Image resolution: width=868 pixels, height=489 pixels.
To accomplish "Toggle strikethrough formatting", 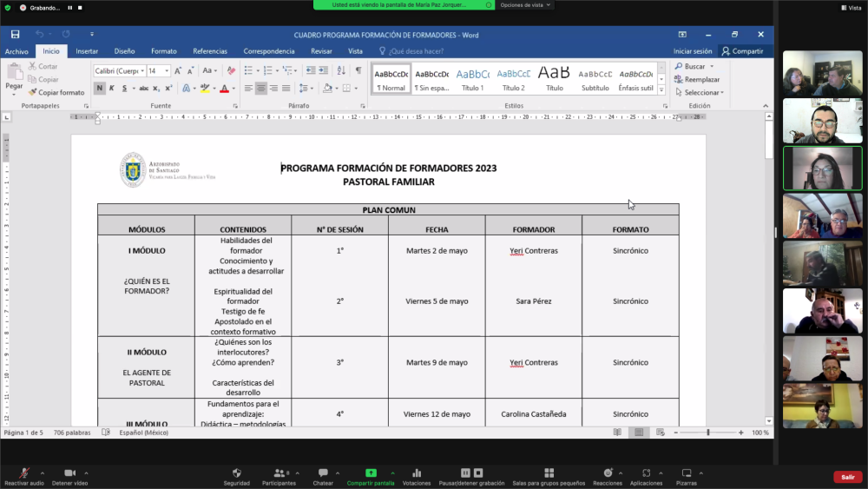I will click(143, 88).
